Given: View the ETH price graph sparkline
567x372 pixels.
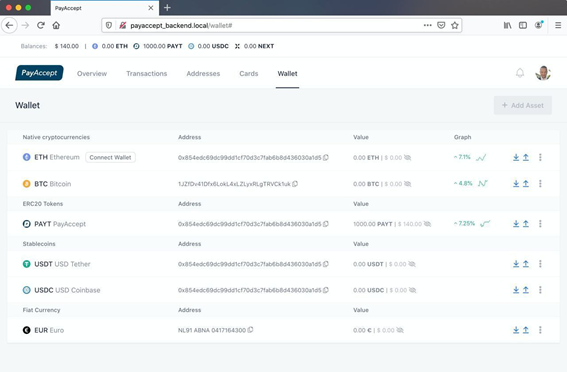Looking at the screenshot, I should (x=481, y=158).
